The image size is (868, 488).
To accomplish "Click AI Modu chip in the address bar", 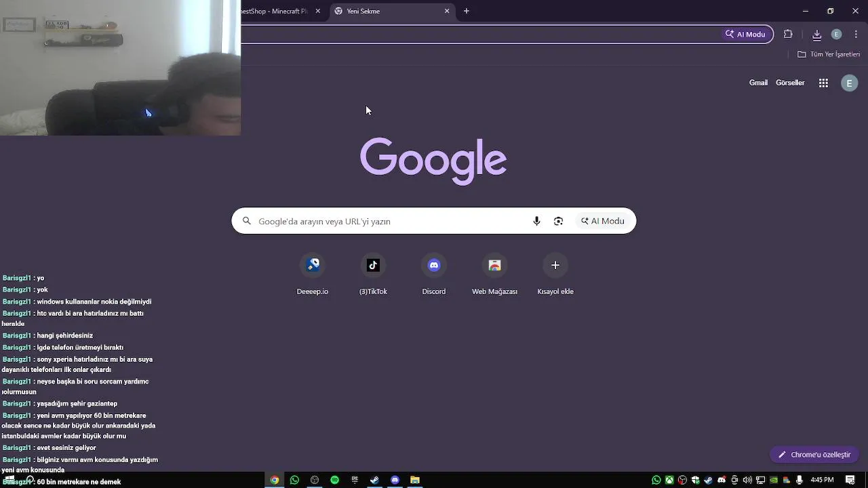I will 745,34.
